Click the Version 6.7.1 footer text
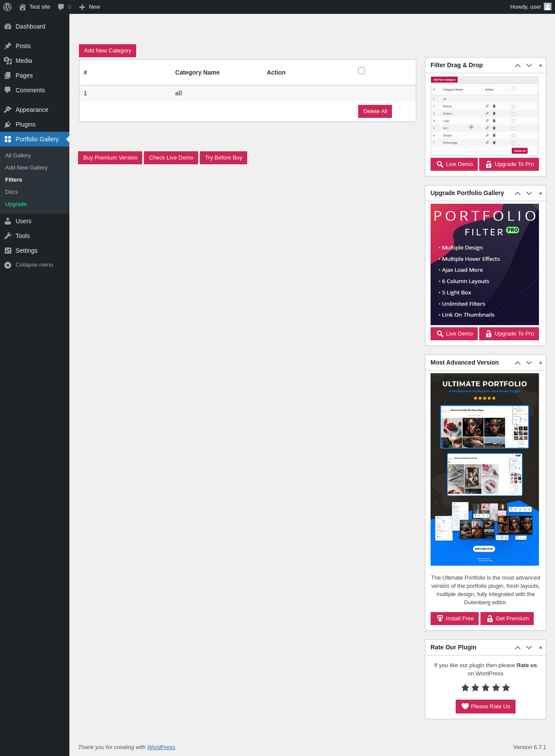This screenshot has width=555, height=756. pyautogui.click(x=530, y=747)
